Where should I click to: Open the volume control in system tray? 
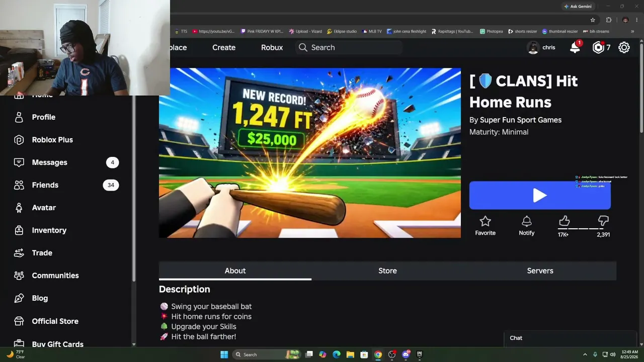point(613,354)
